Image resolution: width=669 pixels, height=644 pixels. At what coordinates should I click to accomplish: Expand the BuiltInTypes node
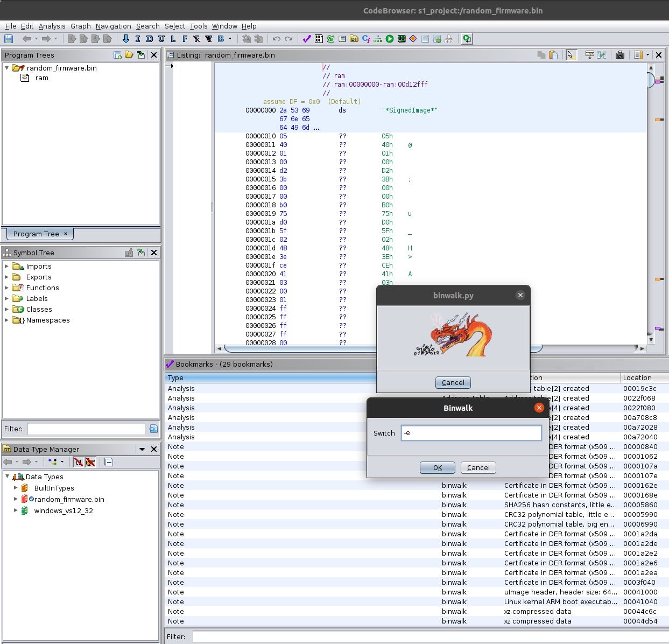[x=16, y=488]
